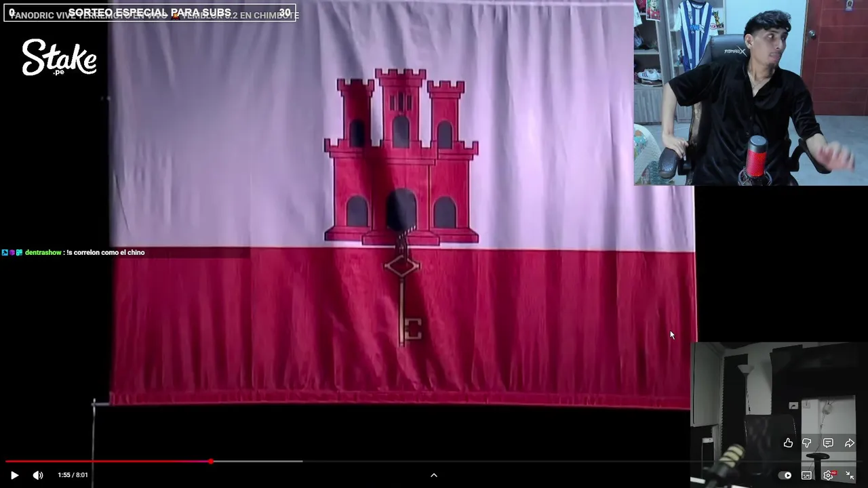This screenshot has width=868, height=488.
Task: Expand the chevron-up panel in player bar
Action: [x=434, y=475]
